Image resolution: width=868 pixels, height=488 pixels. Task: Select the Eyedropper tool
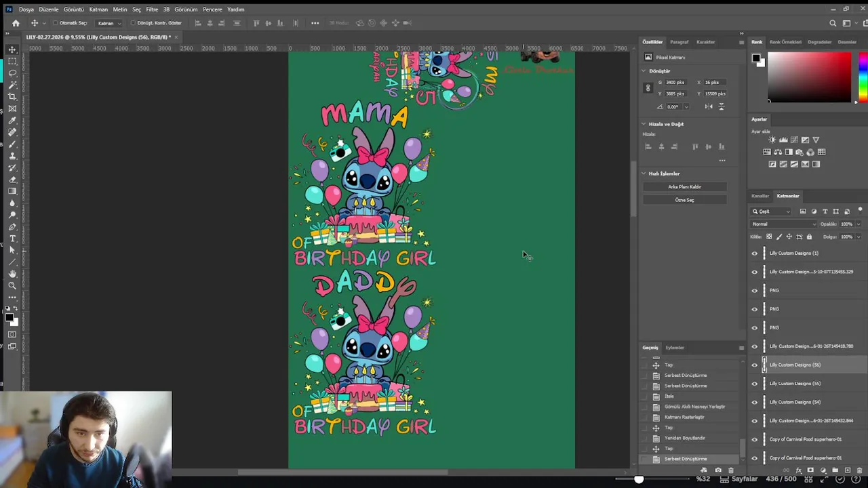pos(12,121)
